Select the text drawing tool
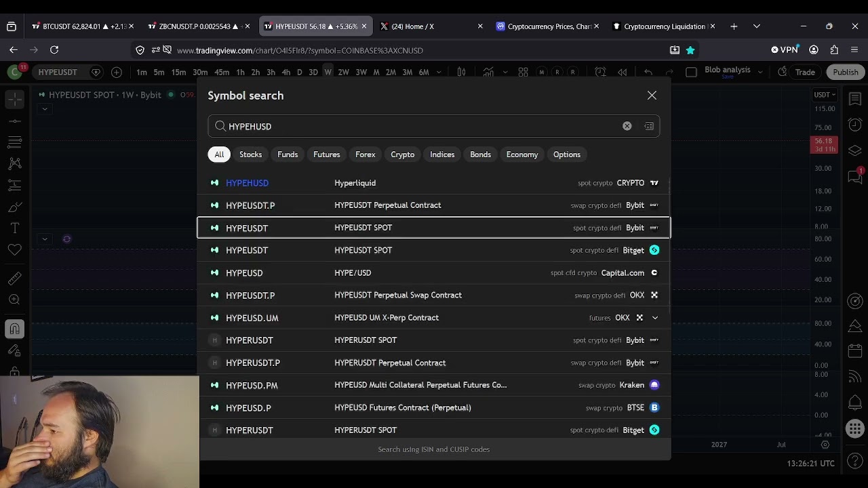Viewport: 868px width, 488px height. click(x=15, y=228)
